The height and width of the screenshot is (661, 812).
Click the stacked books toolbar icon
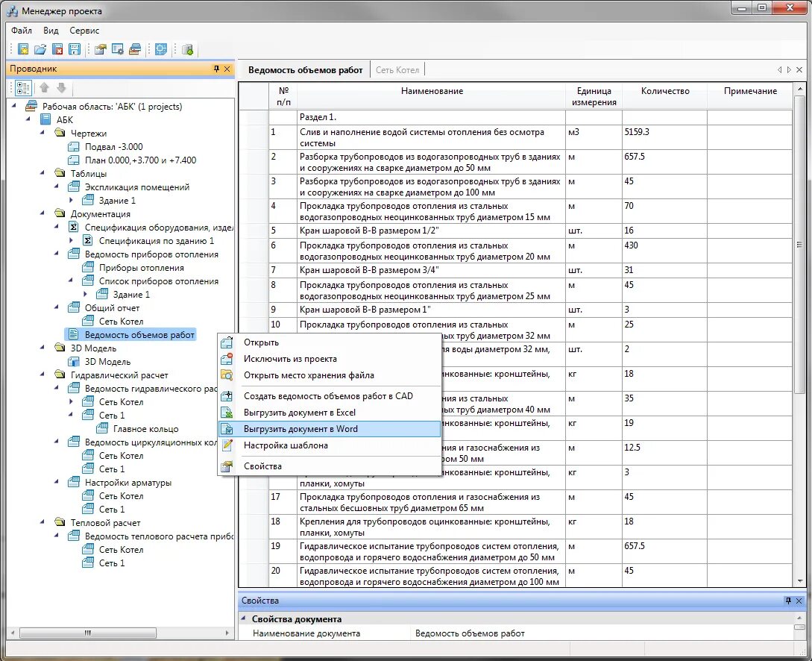[x=135, y=49]
